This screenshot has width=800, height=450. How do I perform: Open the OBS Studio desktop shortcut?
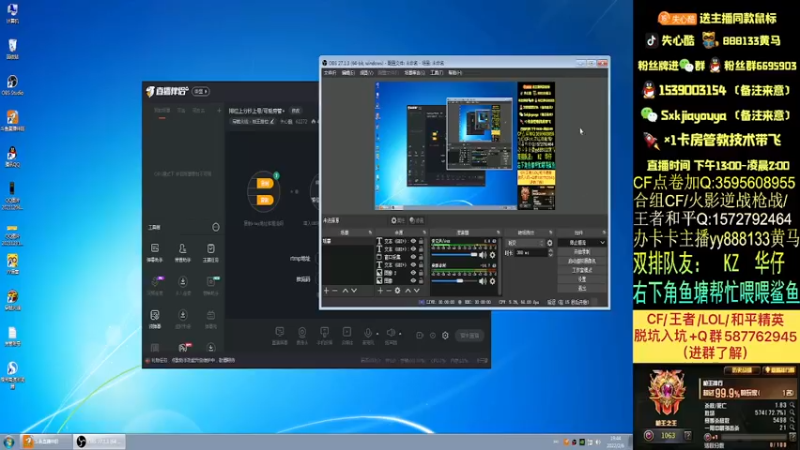tap(12, 85)
